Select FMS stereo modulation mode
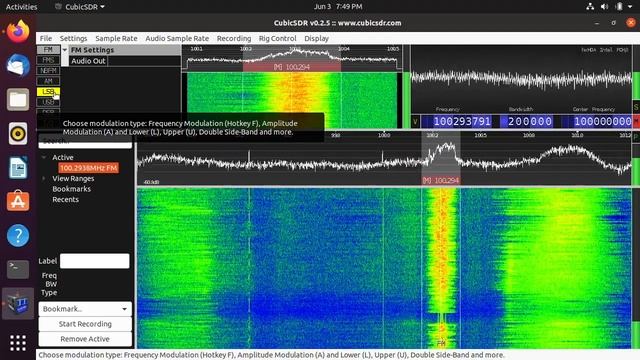 point(48,60)
